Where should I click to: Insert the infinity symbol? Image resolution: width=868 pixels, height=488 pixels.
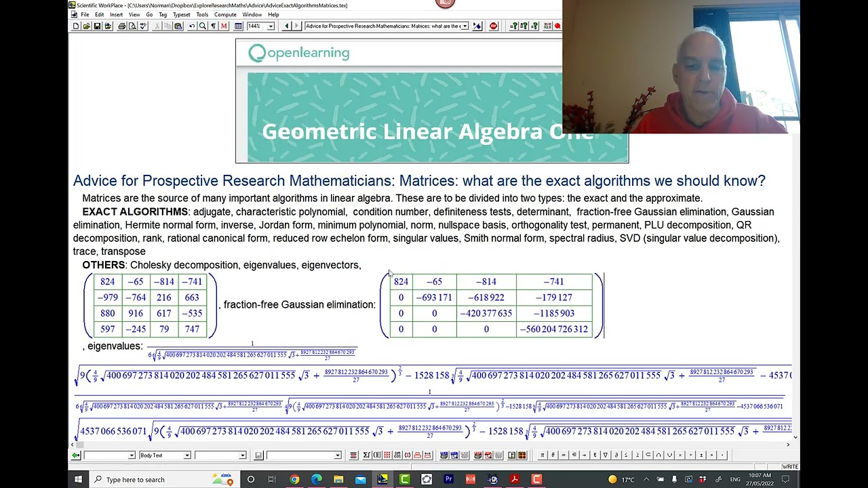coord(564,455)
